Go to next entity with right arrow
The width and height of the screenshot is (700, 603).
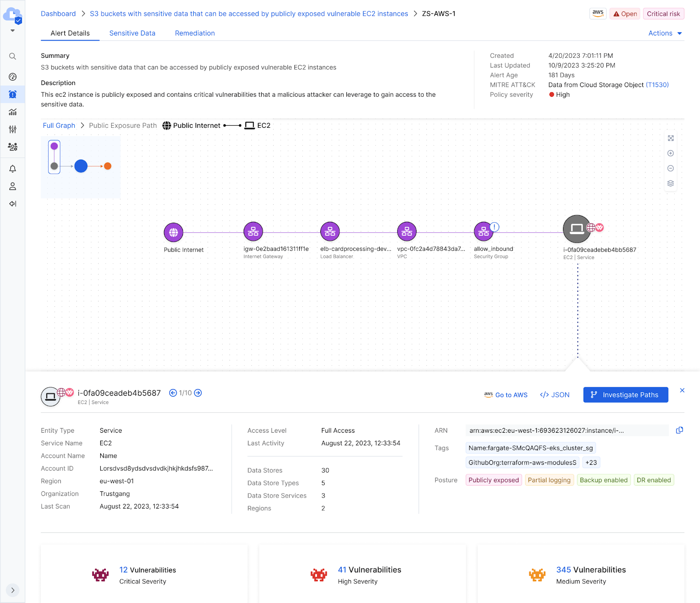tap(198, 393)
